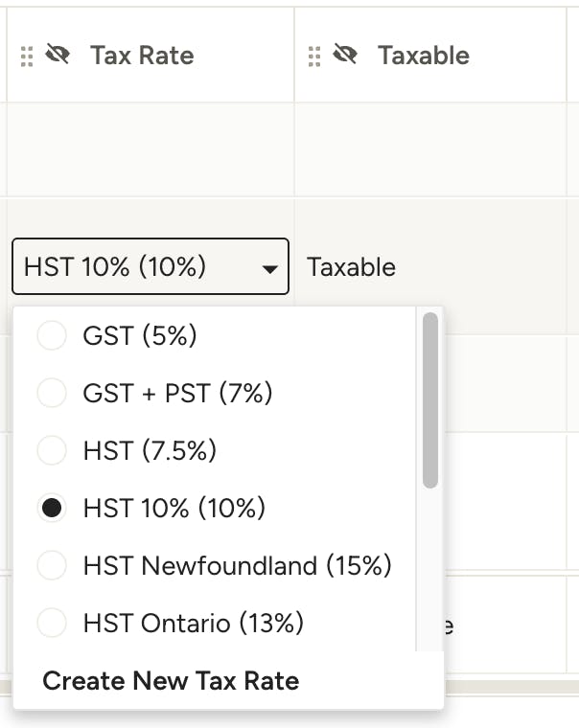
Task: Click the dropdown list scrollbar thumb
Action: (430, 400)
